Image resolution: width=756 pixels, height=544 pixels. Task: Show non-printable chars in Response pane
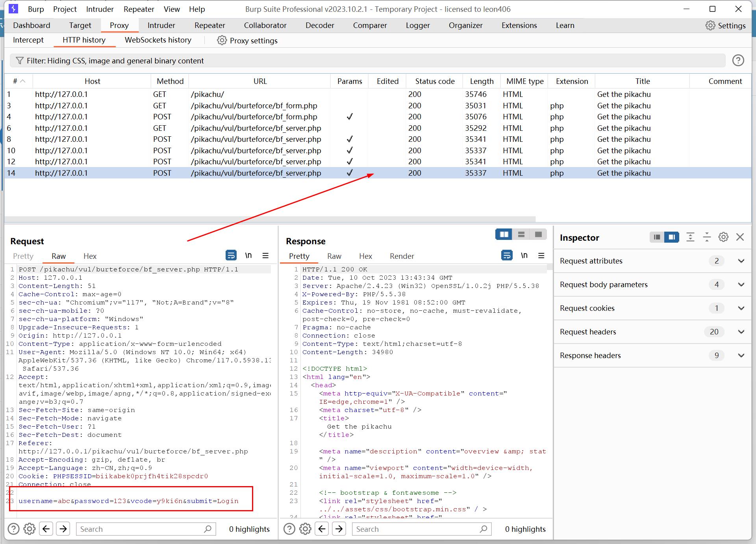point(524,255)
